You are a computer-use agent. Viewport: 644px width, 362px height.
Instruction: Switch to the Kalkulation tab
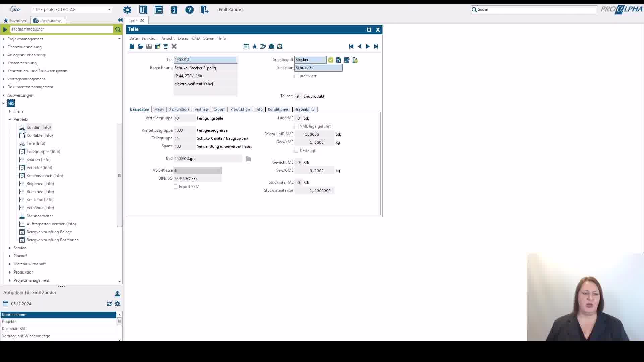179,109
